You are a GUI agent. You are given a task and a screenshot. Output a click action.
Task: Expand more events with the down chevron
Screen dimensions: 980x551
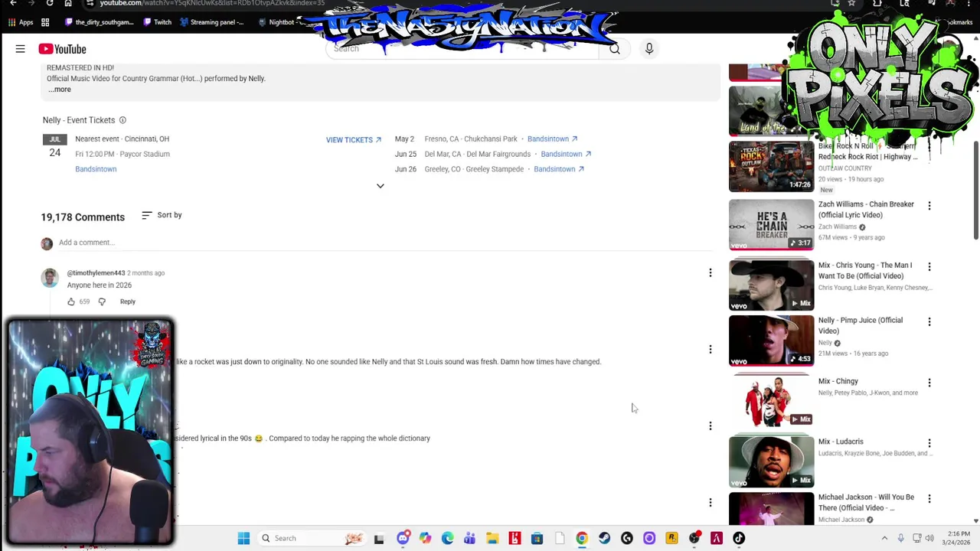pos(380,186)
